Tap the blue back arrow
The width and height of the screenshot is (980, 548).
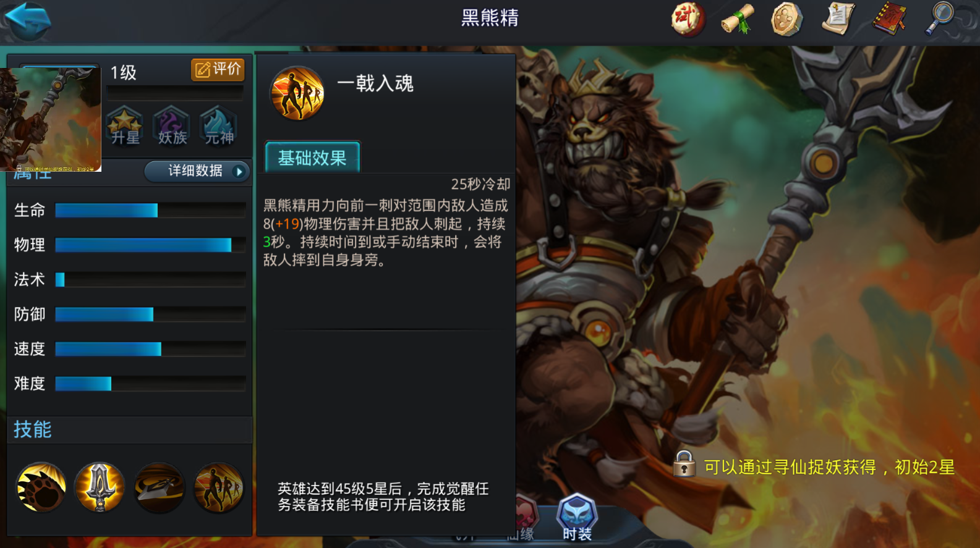coord(28,20)
